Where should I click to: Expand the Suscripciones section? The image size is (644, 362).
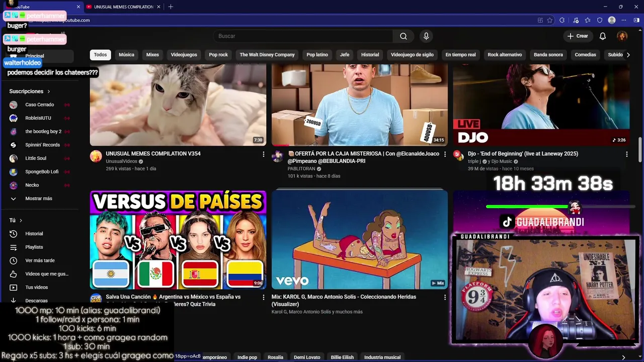pos(30,92)
